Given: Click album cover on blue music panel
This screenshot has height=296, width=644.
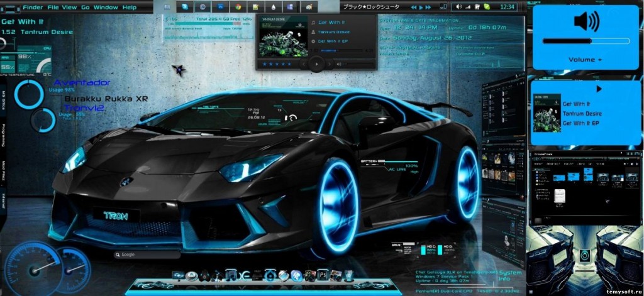Looking at the screenshot, I should click(x=547, y=112).
